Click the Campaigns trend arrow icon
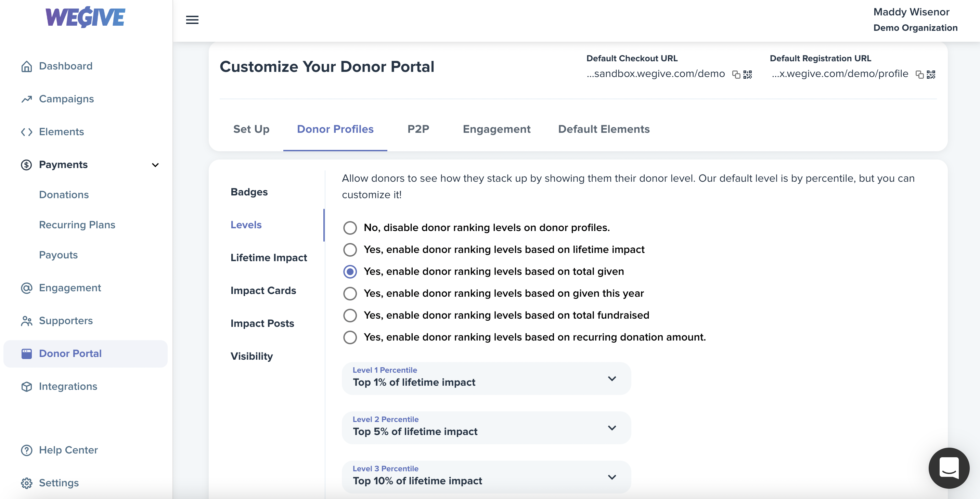Viewport: 980px width, 499px height. pos(26,99)
